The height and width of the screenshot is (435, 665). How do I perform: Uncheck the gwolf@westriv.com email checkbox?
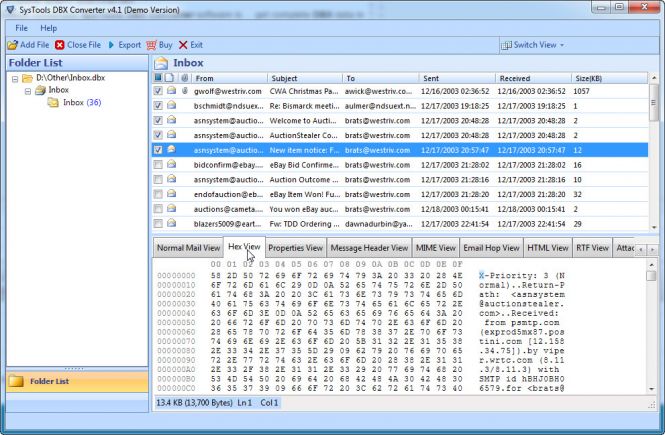158,91
